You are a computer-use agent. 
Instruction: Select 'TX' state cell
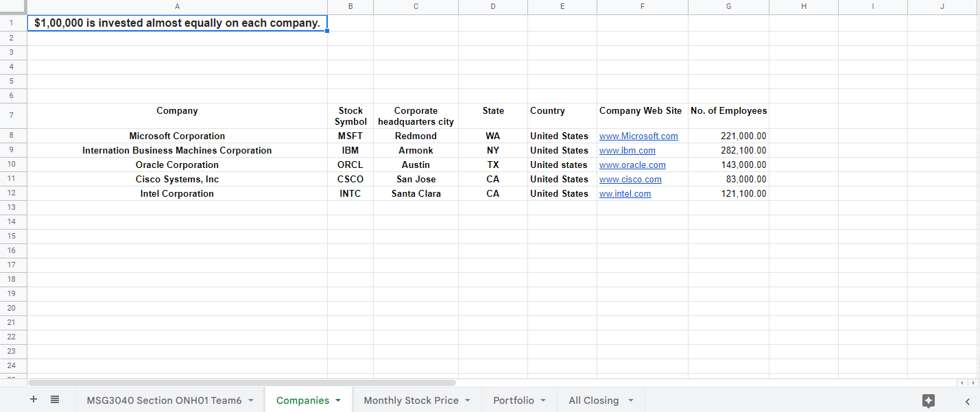coord(493,165)
